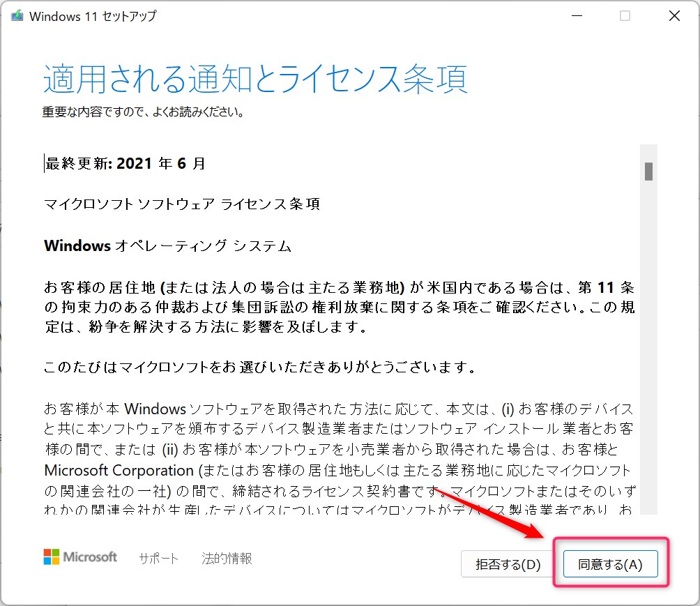Click the 同意する(A) accept button
Viewport: 700px width, 606px height.
coord(610,564)
